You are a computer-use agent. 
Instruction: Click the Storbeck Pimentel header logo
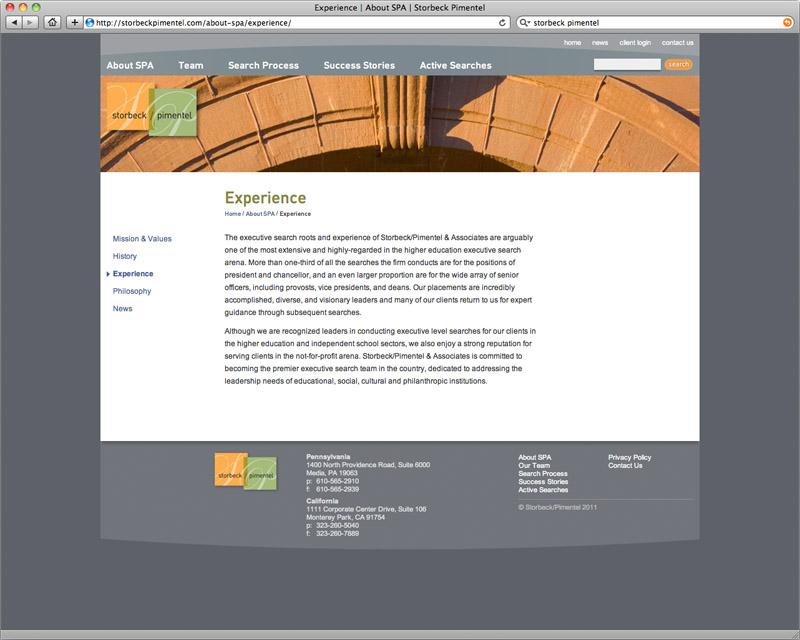pos(152,110)
